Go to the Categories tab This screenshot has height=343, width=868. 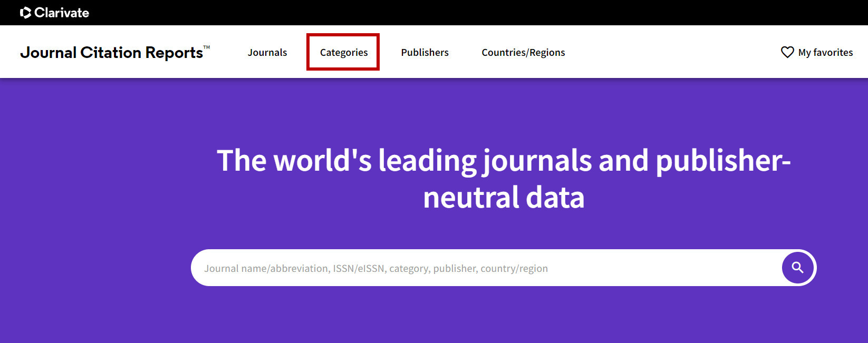point(344,52)
